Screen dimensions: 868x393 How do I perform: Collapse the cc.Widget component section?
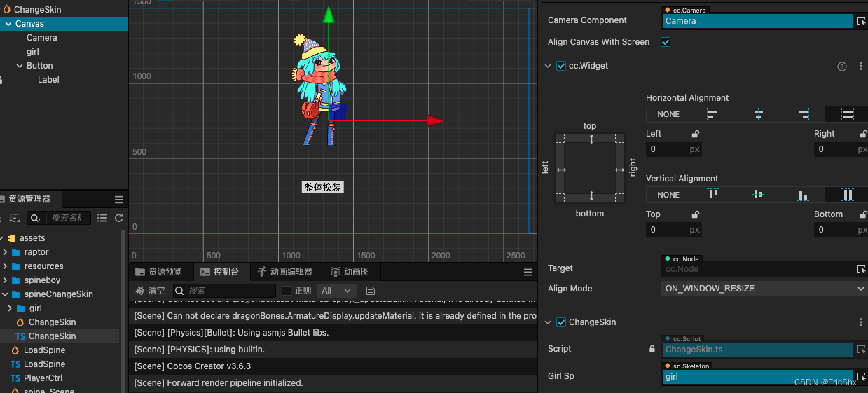(x=548, y=66)
